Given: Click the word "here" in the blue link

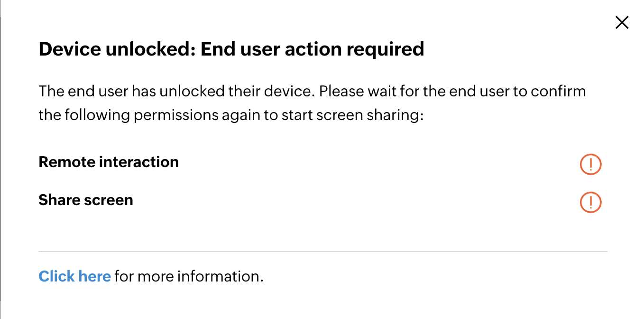Looking at the screenshot, I should [94, 276].
